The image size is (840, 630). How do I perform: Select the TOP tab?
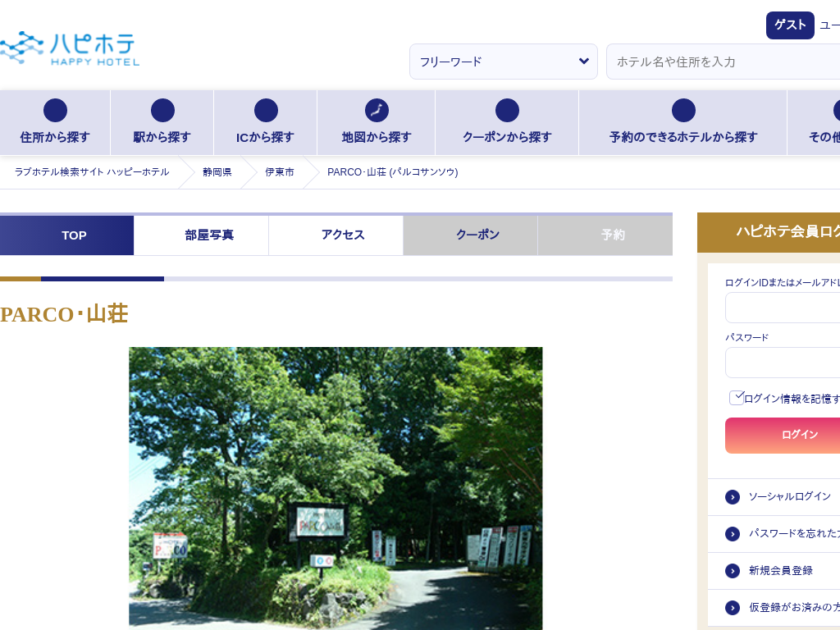pos(67,235)
